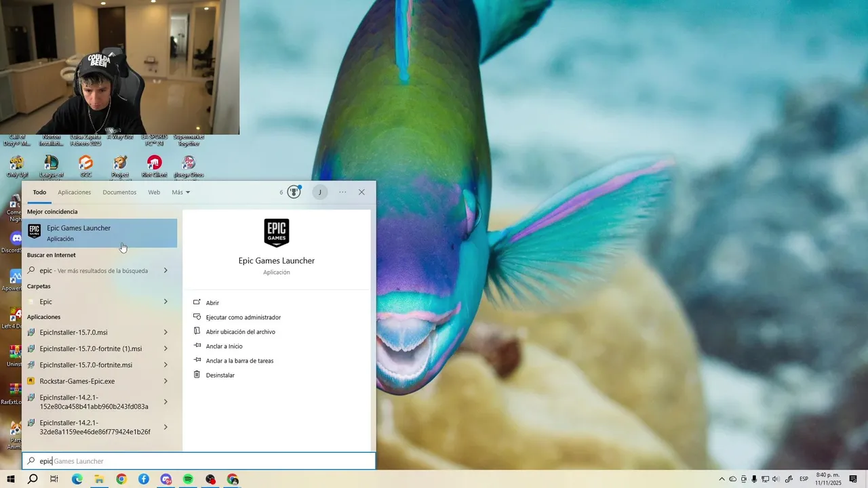
Task: Open the three-dots options menu in search panel
Action: [342, 192]
